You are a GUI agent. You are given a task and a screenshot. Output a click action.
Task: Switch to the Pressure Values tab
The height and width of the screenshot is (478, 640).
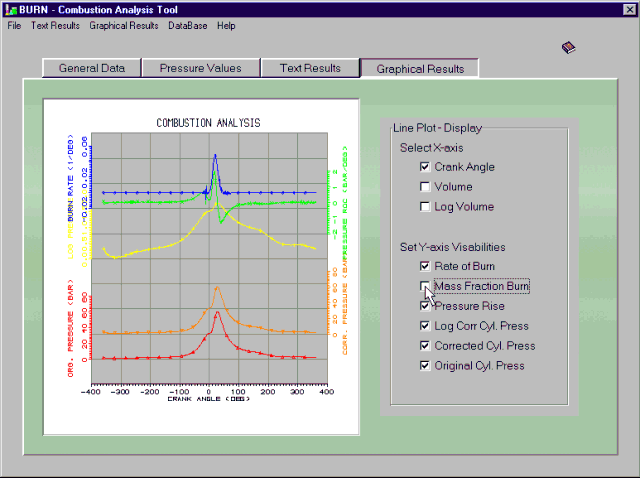click(200, 68)
